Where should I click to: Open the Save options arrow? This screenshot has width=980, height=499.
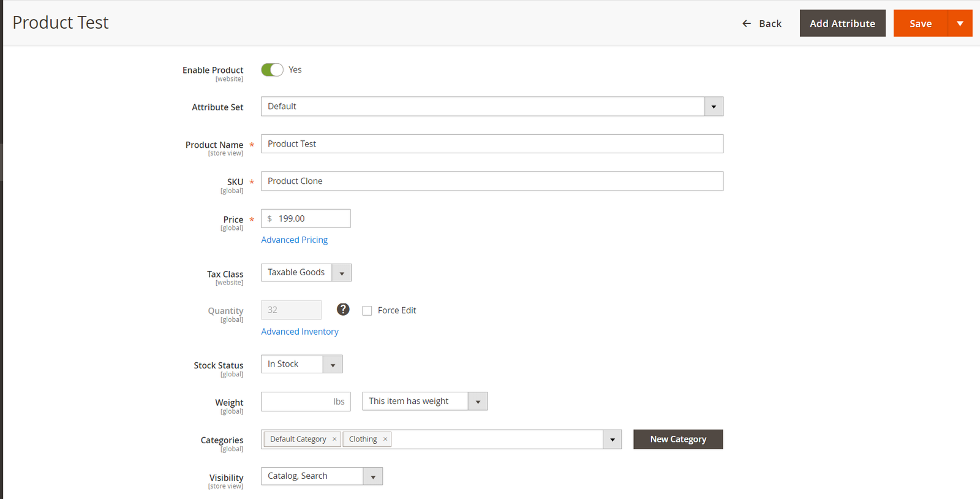960,23
